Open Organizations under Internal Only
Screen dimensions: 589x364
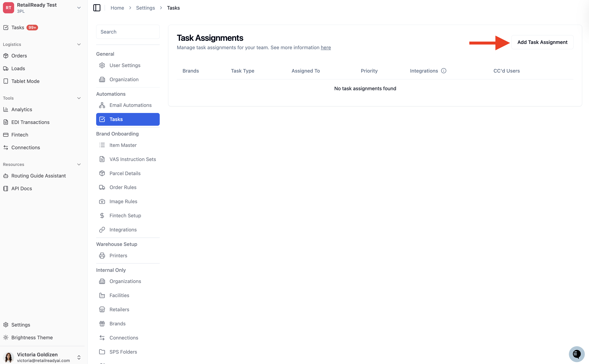[x=125, y=281]
